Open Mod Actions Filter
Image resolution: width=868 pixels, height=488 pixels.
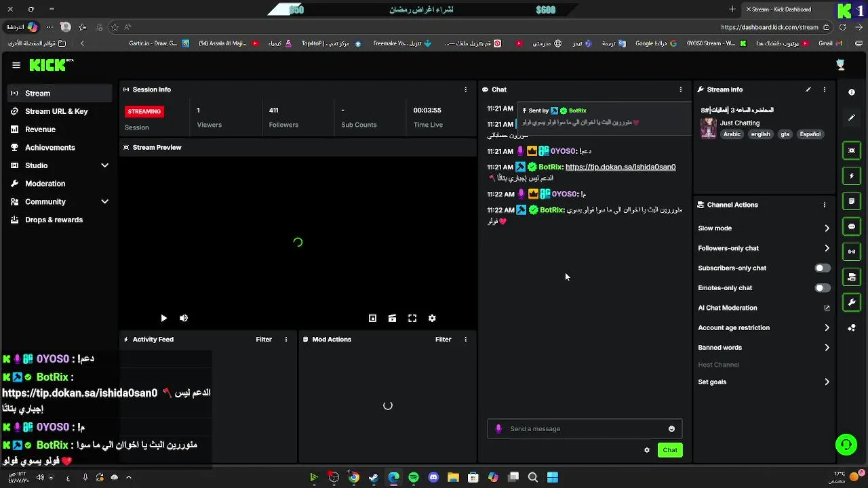(443, 340)
